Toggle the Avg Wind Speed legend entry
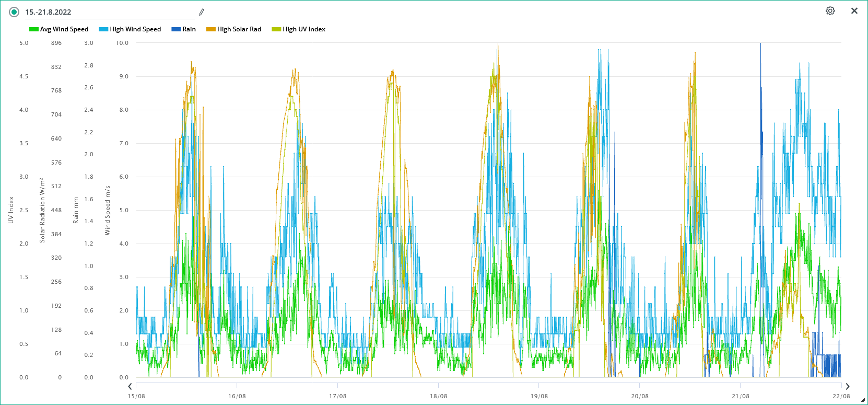The height and width of the screenshot is (405, 868). tap(59, 29)
